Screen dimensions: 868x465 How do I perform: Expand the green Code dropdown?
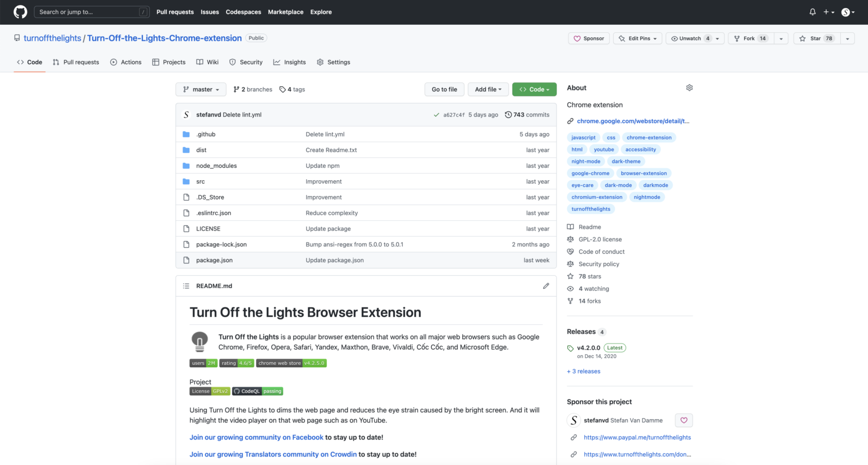533,89
